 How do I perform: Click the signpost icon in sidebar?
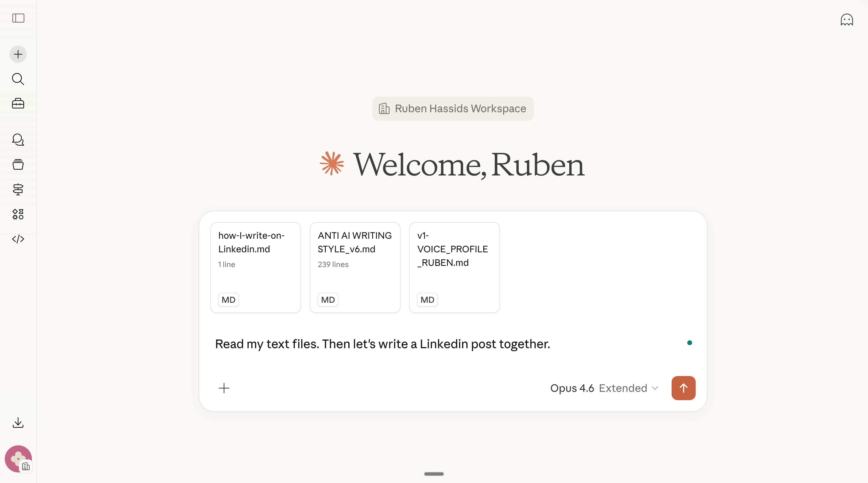coord(18,189)
